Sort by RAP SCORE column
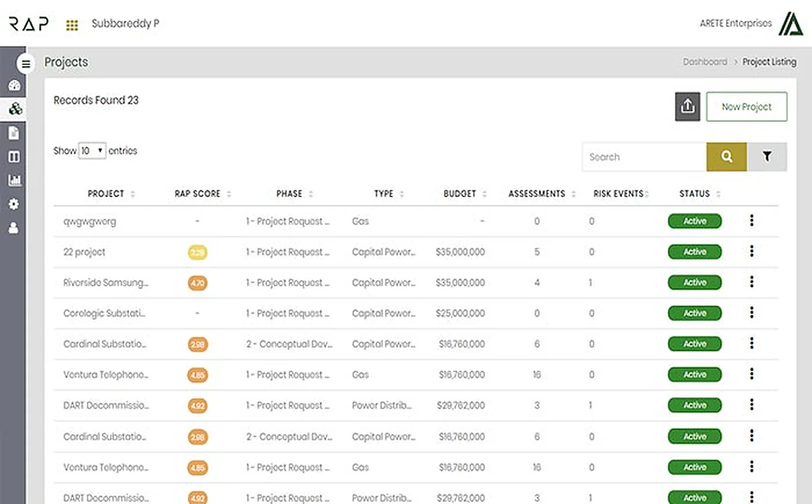The image size is (812, 504). tap(202, 194)
